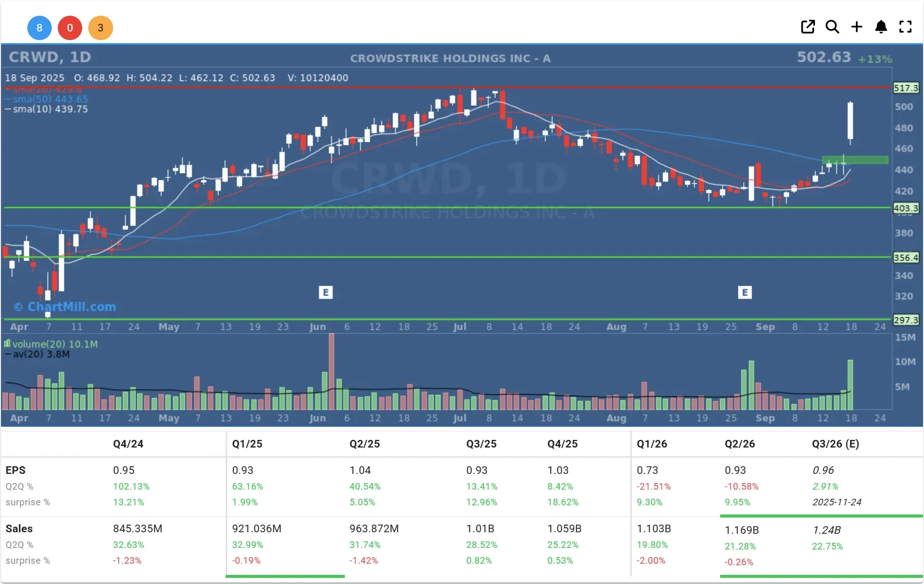924x584 pixels.
Task: Click the av(20) 3.8M legend
Action: point(38,354)
